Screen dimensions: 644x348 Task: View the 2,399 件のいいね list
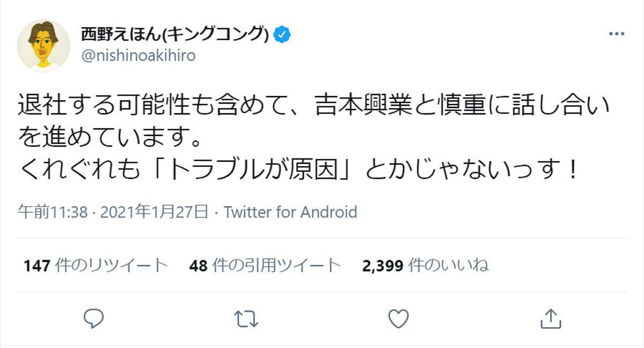(426, 265)
